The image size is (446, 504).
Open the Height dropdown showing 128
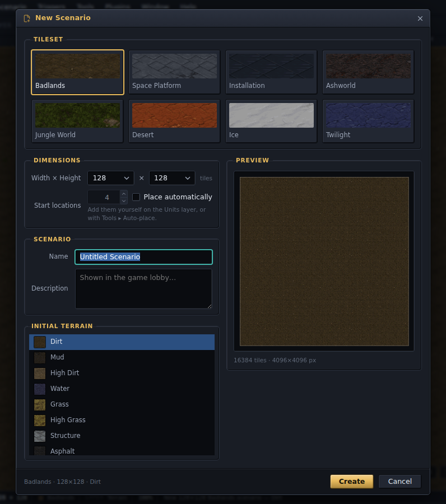[172, 178]
